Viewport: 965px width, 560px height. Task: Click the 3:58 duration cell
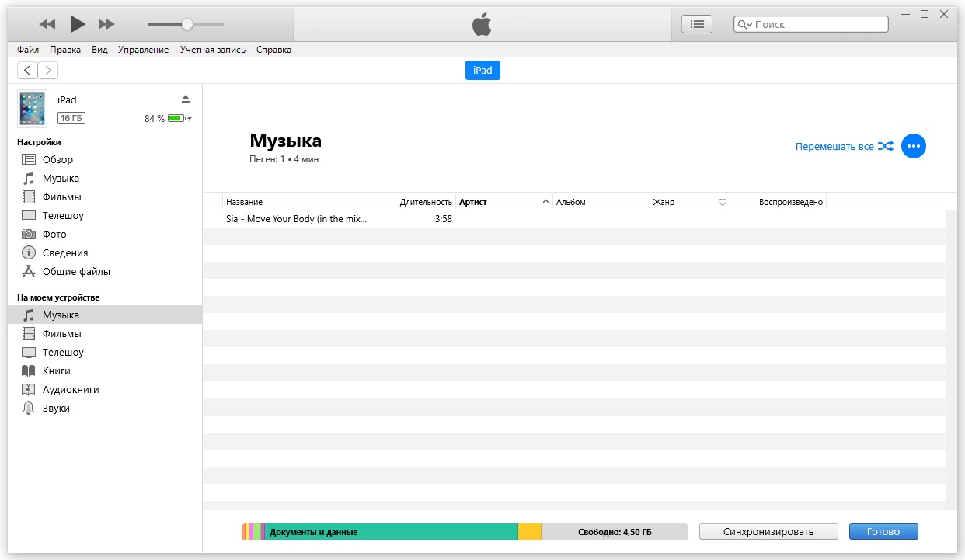click(444, 219)
